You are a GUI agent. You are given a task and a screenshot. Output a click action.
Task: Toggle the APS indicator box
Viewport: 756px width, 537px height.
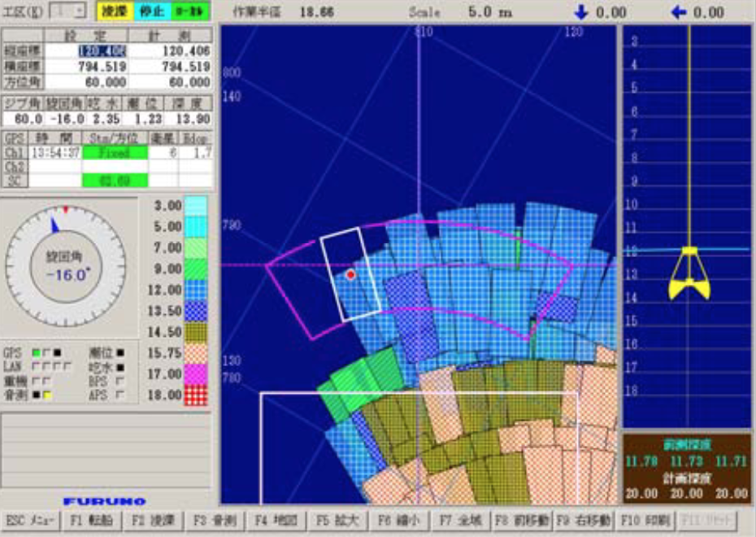(120, 395)
